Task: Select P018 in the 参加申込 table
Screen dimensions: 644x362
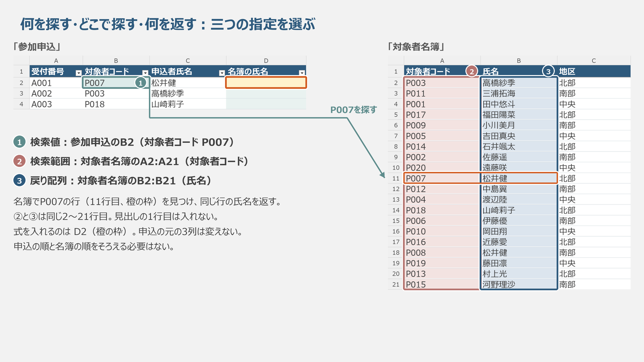Action: 116,104
